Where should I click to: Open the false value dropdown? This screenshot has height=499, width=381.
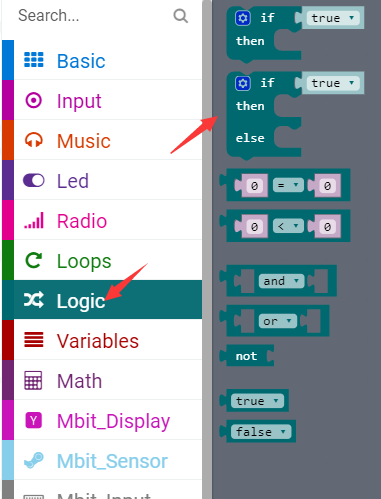tap(261, 432)
